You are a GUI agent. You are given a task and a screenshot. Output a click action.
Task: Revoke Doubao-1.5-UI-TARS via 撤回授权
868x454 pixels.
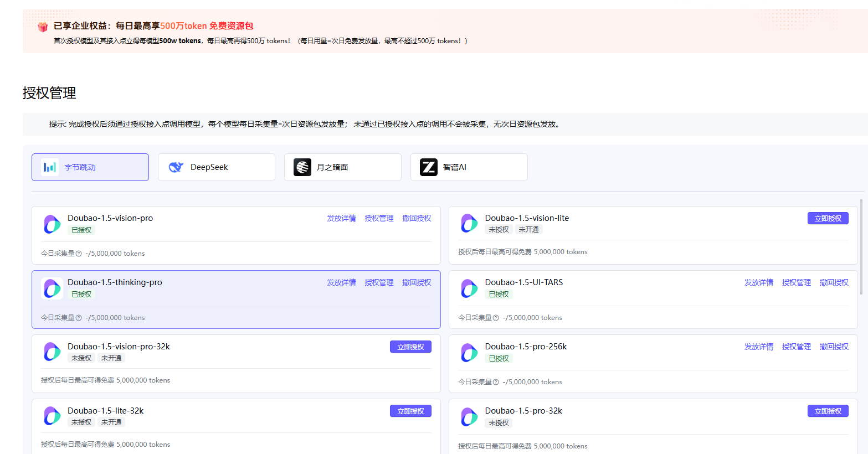pyautogui.click(x=834, y=283)
